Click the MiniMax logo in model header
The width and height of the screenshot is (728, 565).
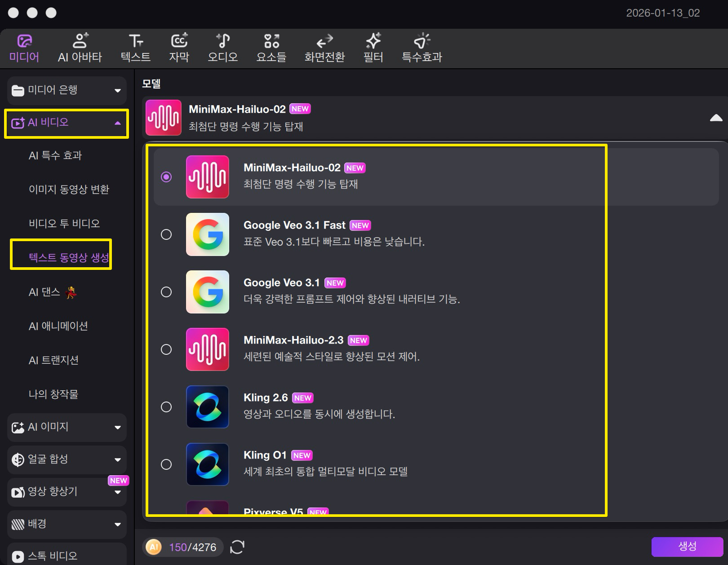(x=164, y=118)
